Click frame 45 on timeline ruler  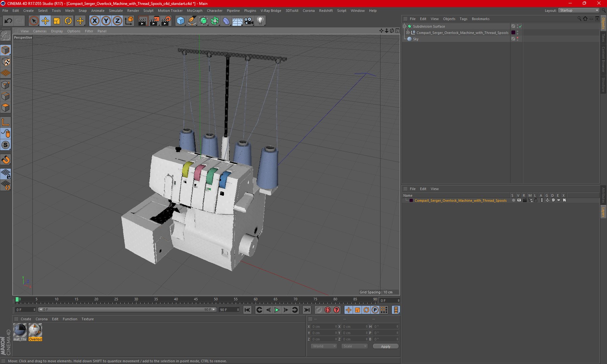[196, 299]
